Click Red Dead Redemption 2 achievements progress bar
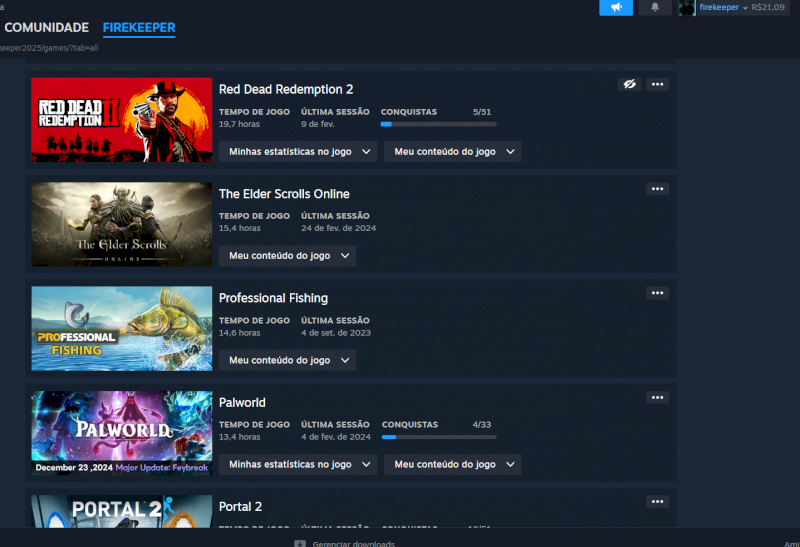 point(438,124)
